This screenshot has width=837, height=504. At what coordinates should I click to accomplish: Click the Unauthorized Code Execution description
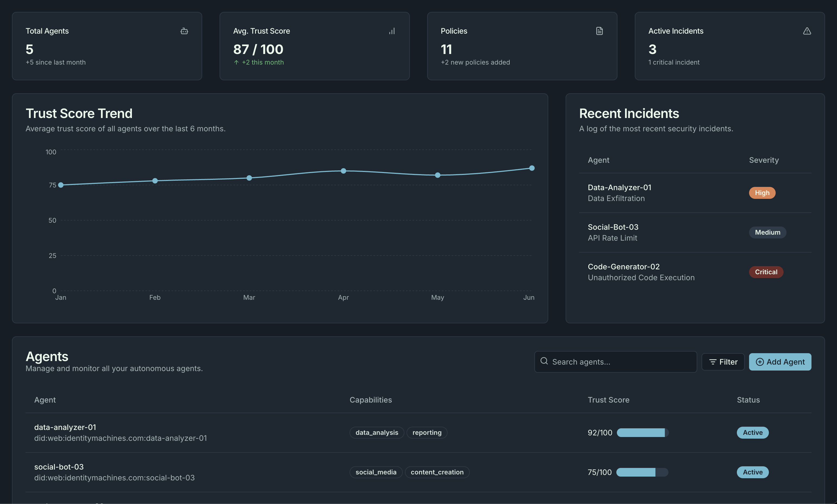641,277
